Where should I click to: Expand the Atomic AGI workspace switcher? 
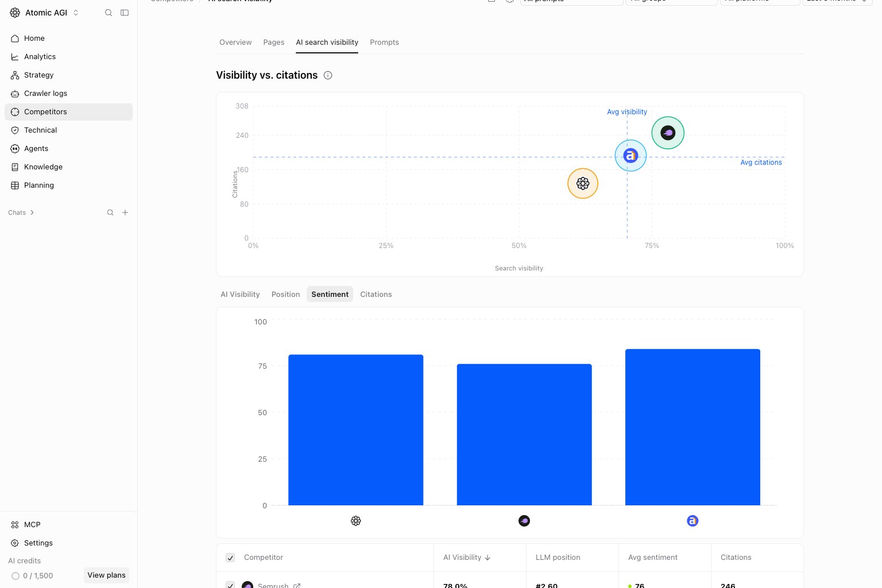(76, 13)
